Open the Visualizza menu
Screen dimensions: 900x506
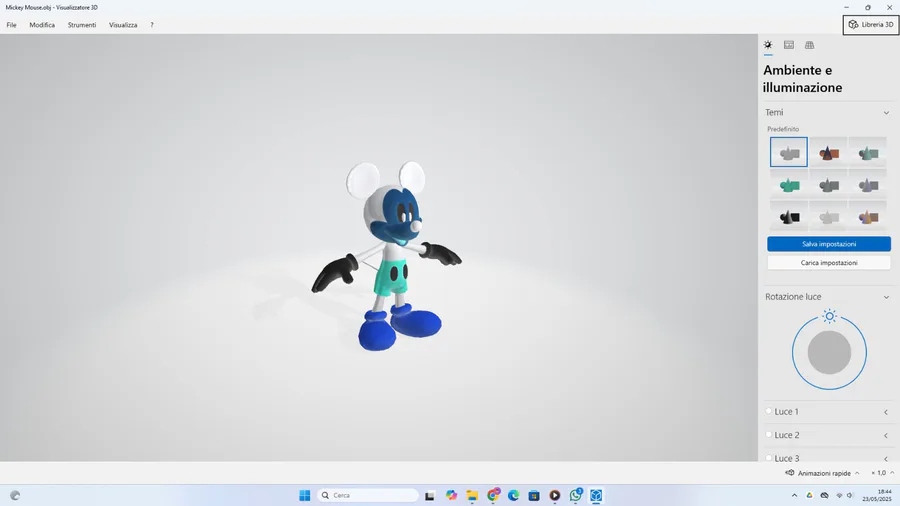123,25
